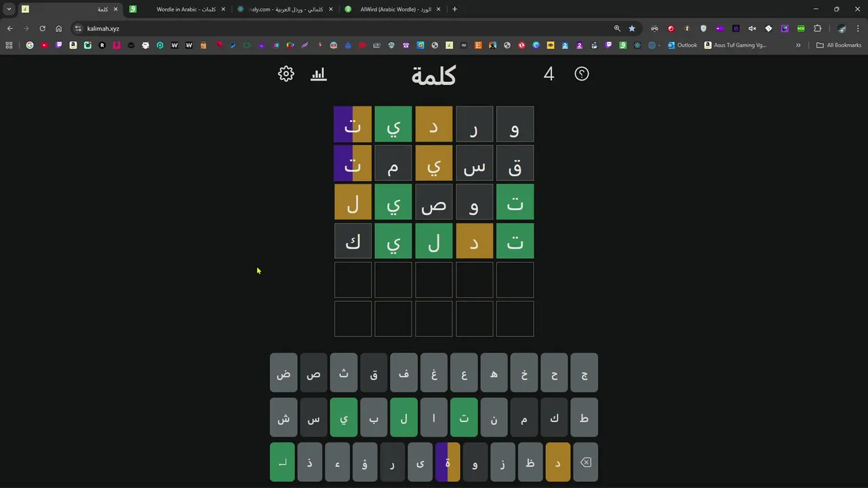The height and width of the screenshot is (488, 868).
Task: Tap the ن key on the keyboard
Action: pos(494,418)
